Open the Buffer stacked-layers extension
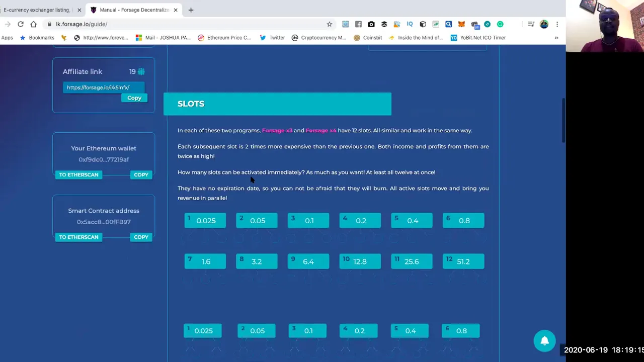This screenshot has height=362, width=644. click(384, 24)
